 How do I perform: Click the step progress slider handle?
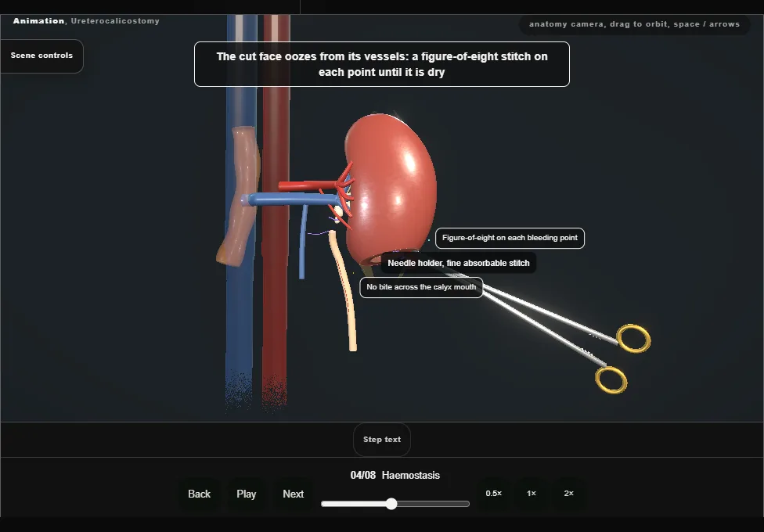point(391,504)
